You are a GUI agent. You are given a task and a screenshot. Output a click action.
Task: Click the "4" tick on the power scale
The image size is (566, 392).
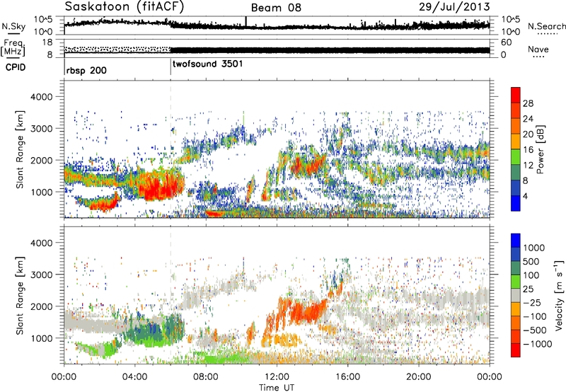pyautogui.click(x=526, y=196)
